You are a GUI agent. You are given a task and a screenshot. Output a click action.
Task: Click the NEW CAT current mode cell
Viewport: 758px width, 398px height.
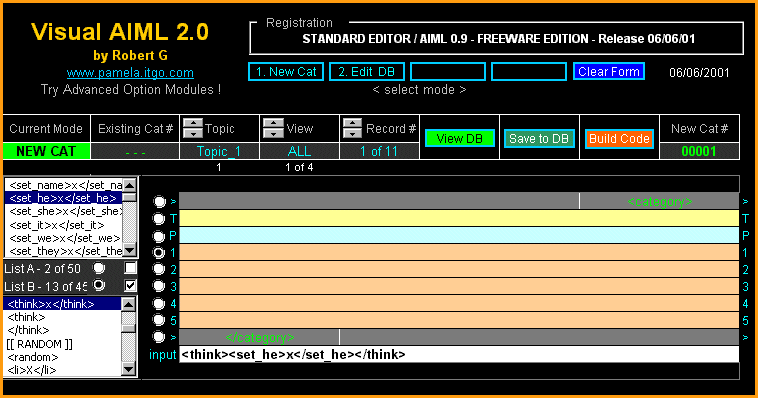(46, 151)
